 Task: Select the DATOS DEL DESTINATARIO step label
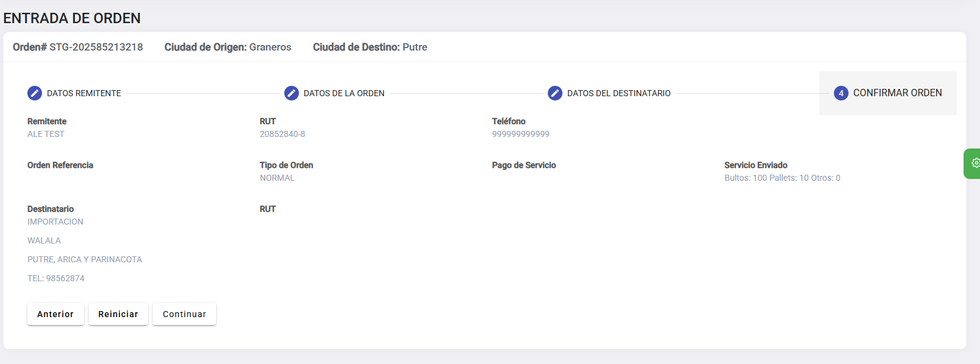[x=618, y=93]
